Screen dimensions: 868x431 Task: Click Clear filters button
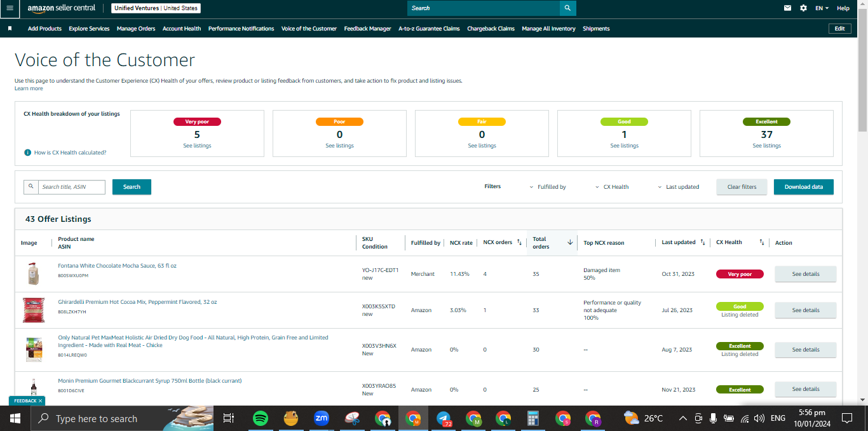click(x=742, y=187)
